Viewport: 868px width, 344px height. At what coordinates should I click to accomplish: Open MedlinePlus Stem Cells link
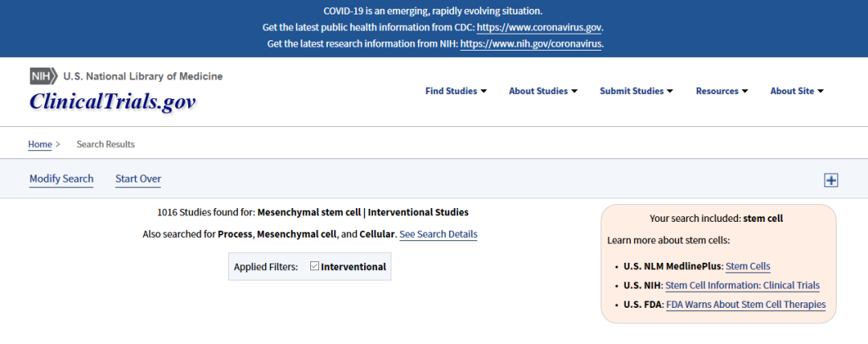pyautogui.click(x=747, y=266)
